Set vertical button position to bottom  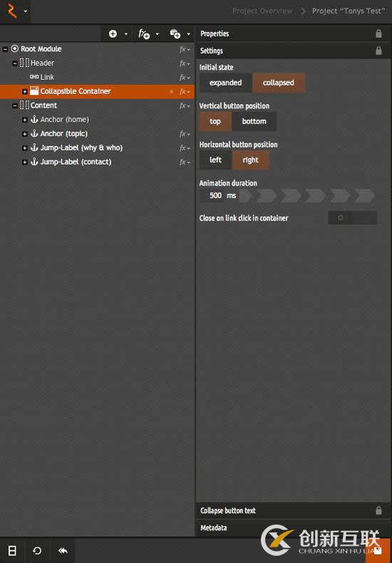click(254, 121)
